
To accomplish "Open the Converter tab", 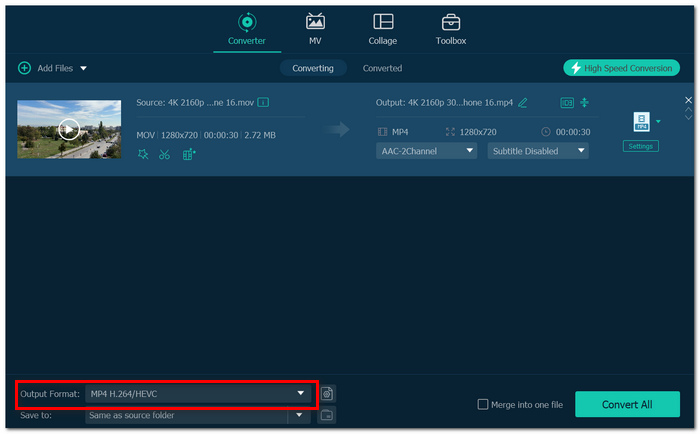I will pos(247,29).
